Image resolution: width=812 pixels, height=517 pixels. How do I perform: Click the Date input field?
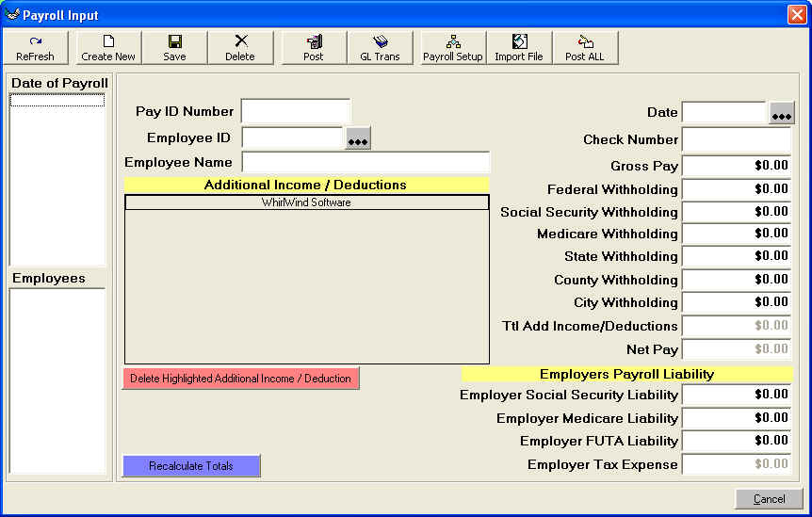click(x=724, y=112)
